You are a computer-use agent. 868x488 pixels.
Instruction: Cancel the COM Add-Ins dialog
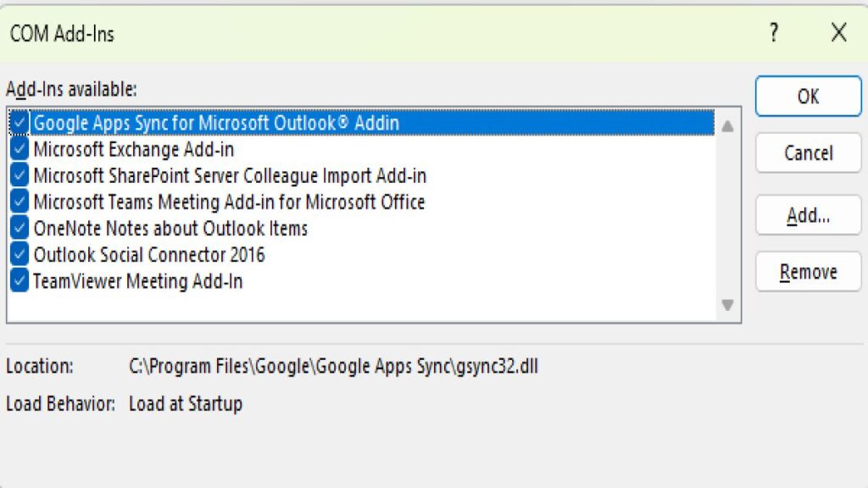[808, 153]
